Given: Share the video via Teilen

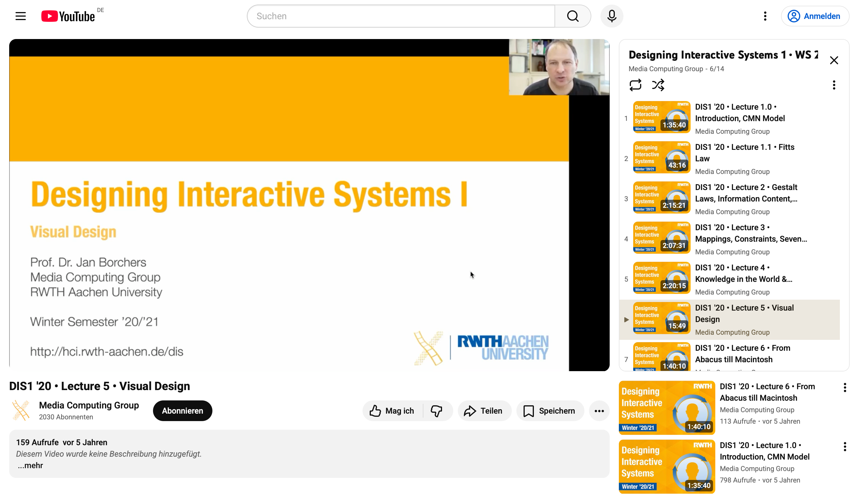Looking at the screenshot, I should click(x=484, y=411).
